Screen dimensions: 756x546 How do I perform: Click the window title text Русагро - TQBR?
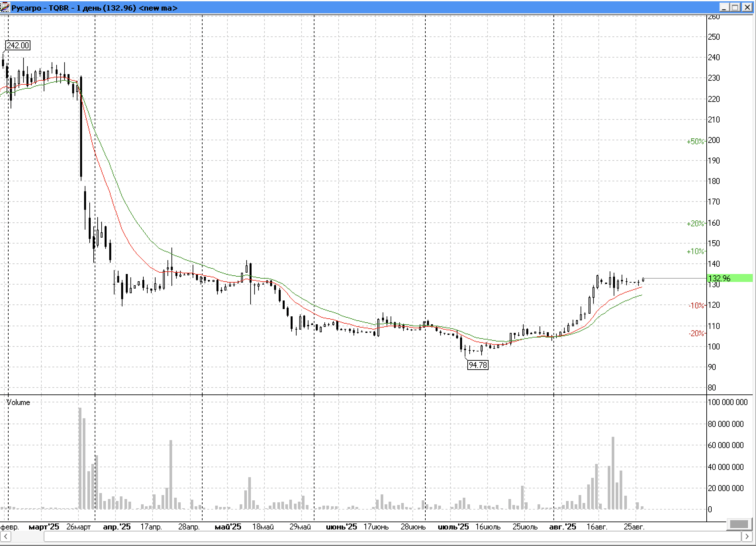point(40,8)
